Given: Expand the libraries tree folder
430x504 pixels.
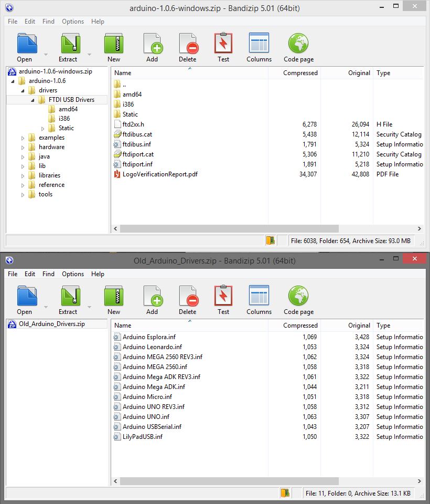Looking at the screenshot, I should (23, 176).
